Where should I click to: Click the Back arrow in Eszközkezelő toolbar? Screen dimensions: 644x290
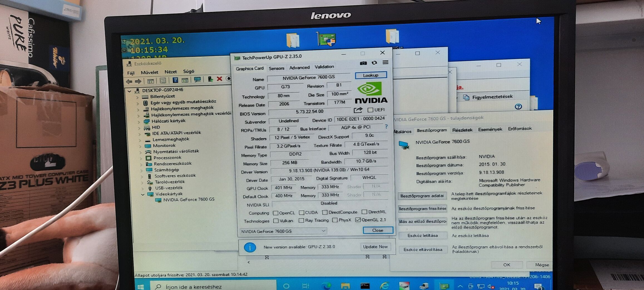129,81
